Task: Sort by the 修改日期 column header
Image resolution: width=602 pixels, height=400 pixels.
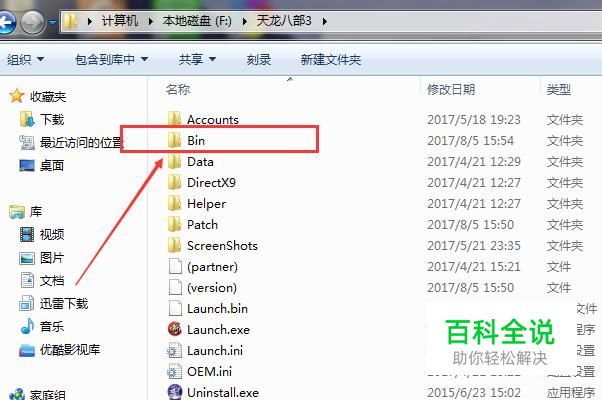Action: (451, 89)
